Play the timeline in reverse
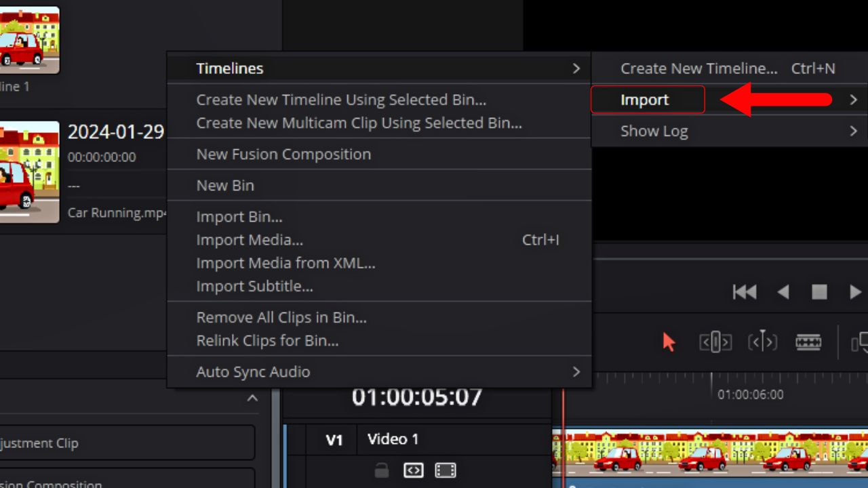The height and width of the screenshot is (488, 868). (x=784, y=291)
